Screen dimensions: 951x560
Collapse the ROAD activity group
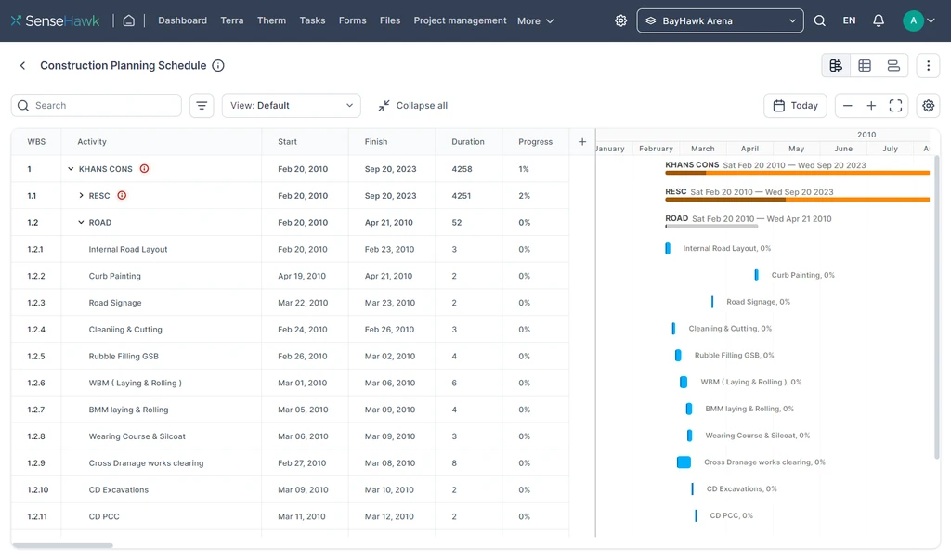(x=82, y=223)
